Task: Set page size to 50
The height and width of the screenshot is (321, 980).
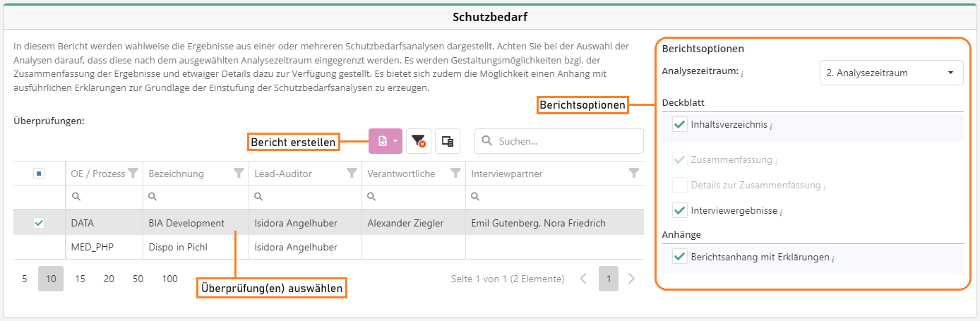Action: tap(138, 279)
